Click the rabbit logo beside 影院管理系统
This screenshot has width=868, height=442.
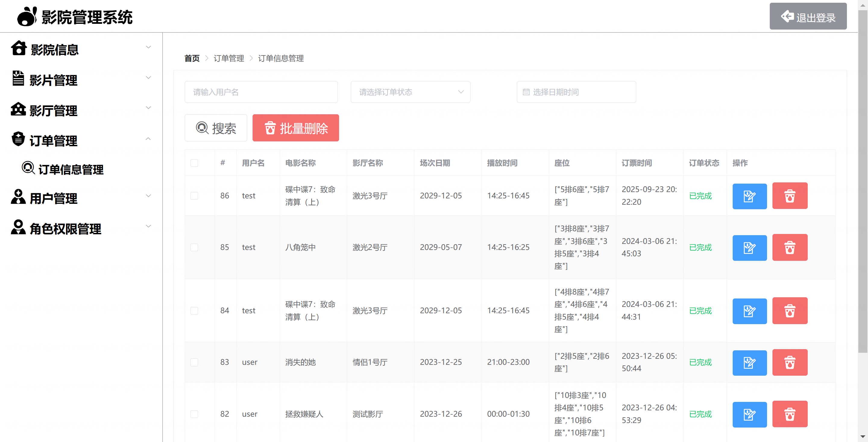tap(27, 17)
